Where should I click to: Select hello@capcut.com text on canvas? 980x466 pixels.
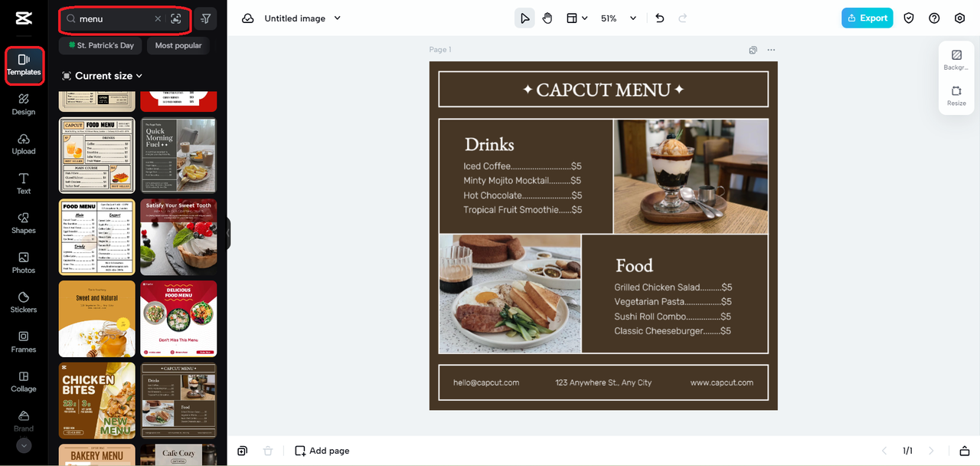(x=486, y=382)
